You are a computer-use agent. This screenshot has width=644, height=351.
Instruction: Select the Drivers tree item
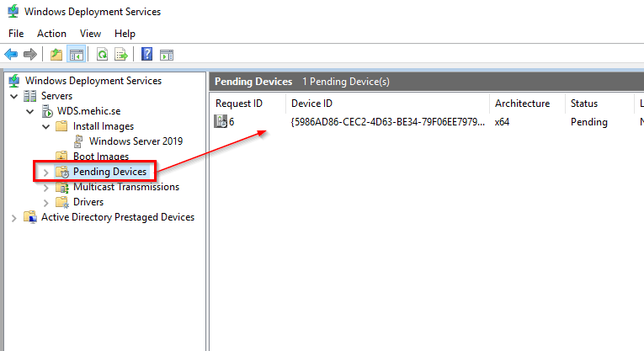click(88, 202)
